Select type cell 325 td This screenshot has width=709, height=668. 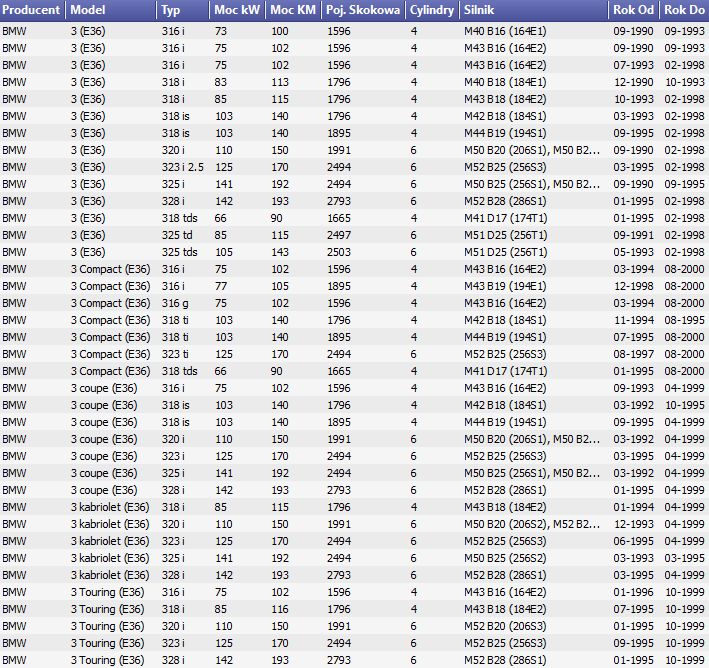pyautogui.click(x=177, y=235)
